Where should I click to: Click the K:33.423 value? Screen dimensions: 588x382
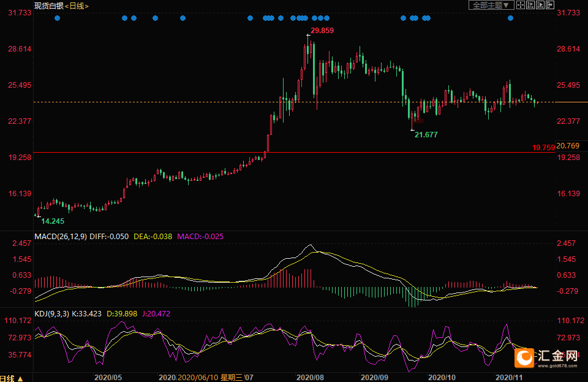[86, 314]
